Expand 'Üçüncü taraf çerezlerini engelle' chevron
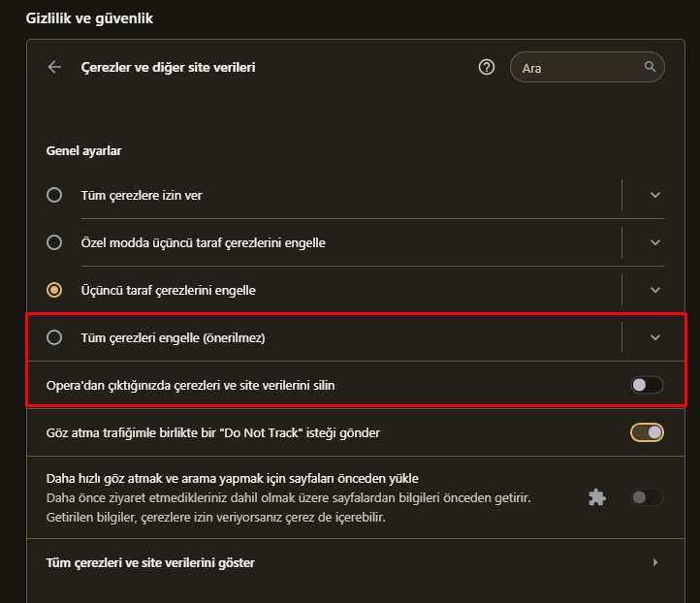Viewport: 700px width, 603px height. tap(655, 290)
